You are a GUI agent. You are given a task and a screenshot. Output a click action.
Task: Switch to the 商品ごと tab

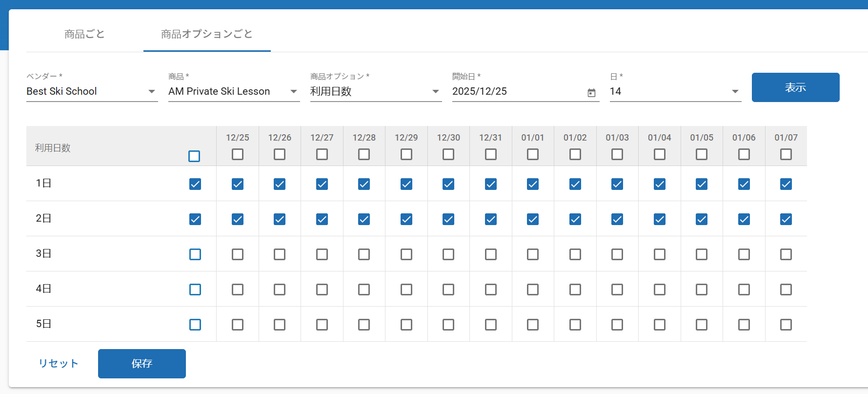point(84,34)
